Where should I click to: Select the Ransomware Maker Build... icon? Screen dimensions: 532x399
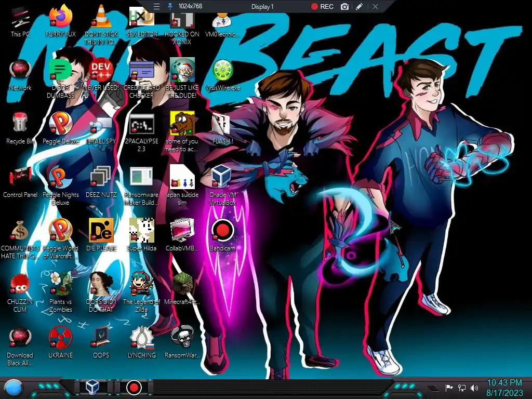tap(141, 185)
